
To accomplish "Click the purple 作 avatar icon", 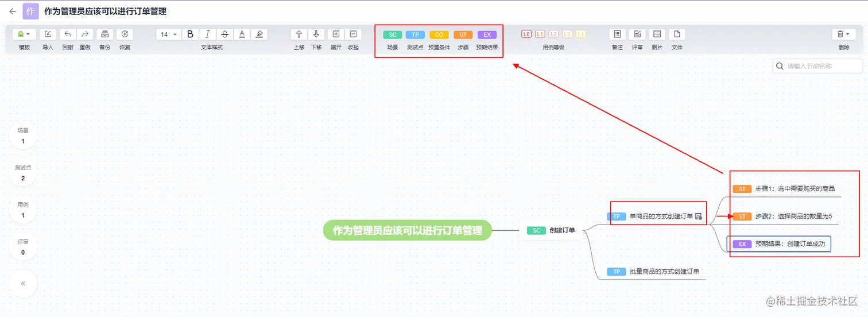I will tap(30, 11).
